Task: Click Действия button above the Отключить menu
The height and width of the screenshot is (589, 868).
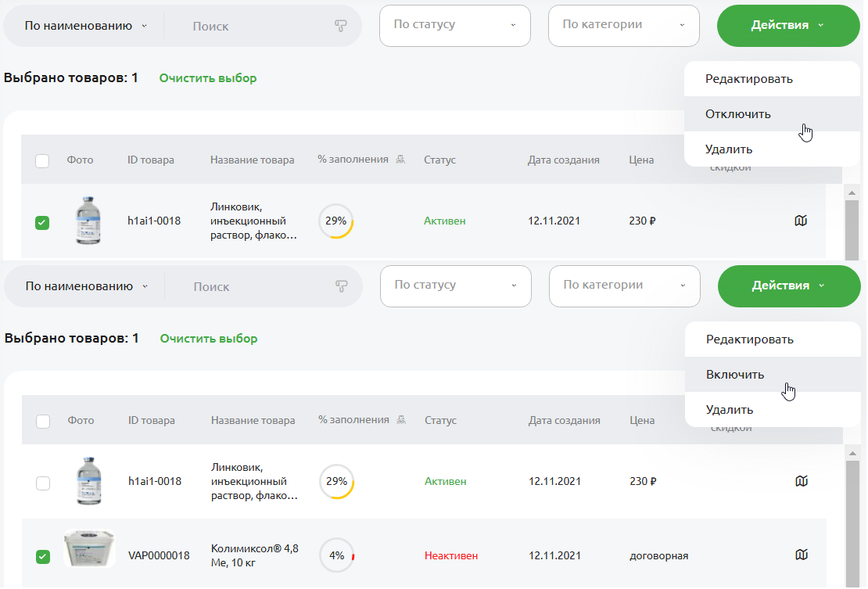Action: pyautogui.click(x=788, y=26)
